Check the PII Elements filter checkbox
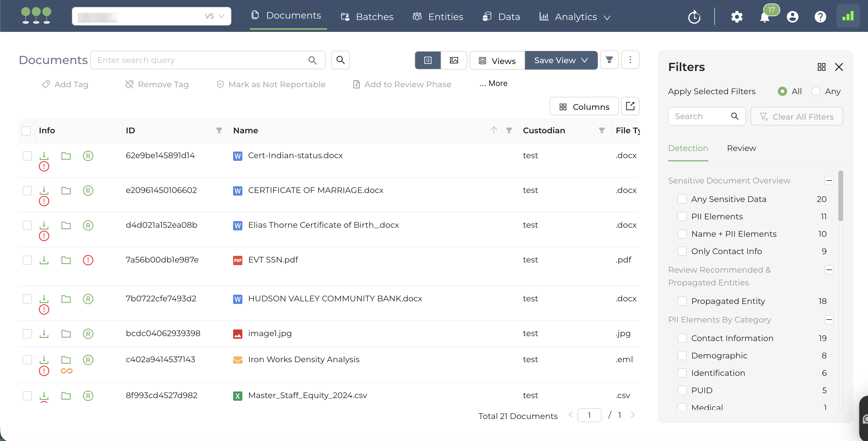868x441 pixels. click(x=682, y=216)
